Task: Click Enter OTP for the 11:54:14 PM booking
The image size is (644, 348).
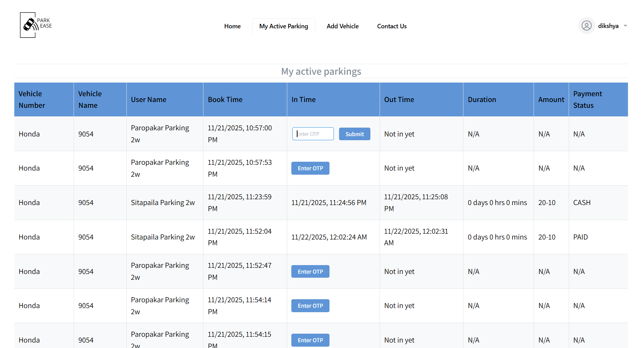Action: coord(310,305)
